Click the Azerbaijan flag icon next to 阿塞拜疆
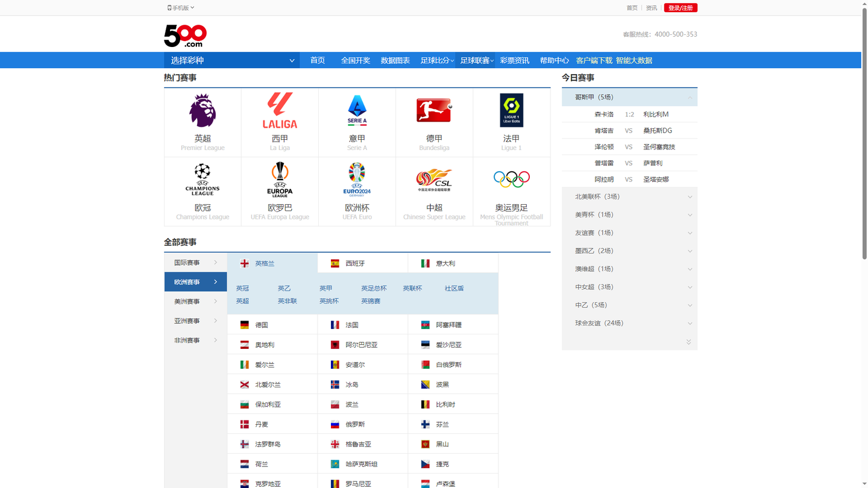This screenshot has width=868, height=488. point(425,325)
